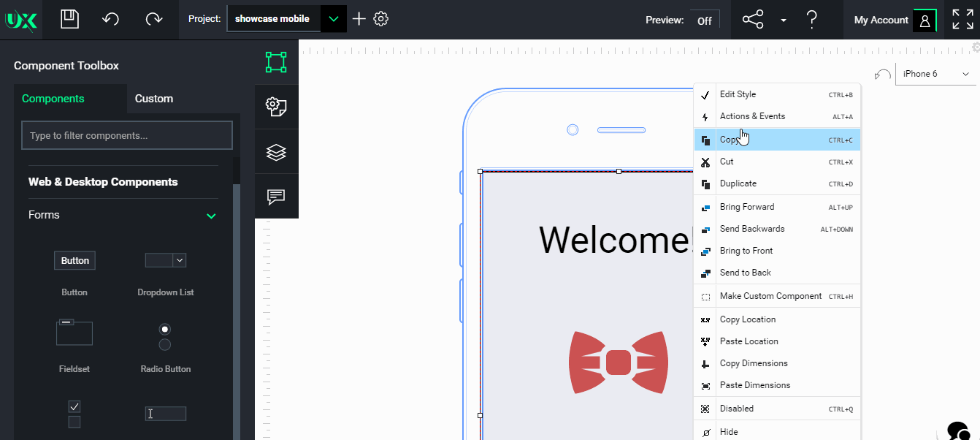Image resolution: width=980 pixels, height=440 pixels.
Task: Open share options dropdown caret
Action: 784,20
